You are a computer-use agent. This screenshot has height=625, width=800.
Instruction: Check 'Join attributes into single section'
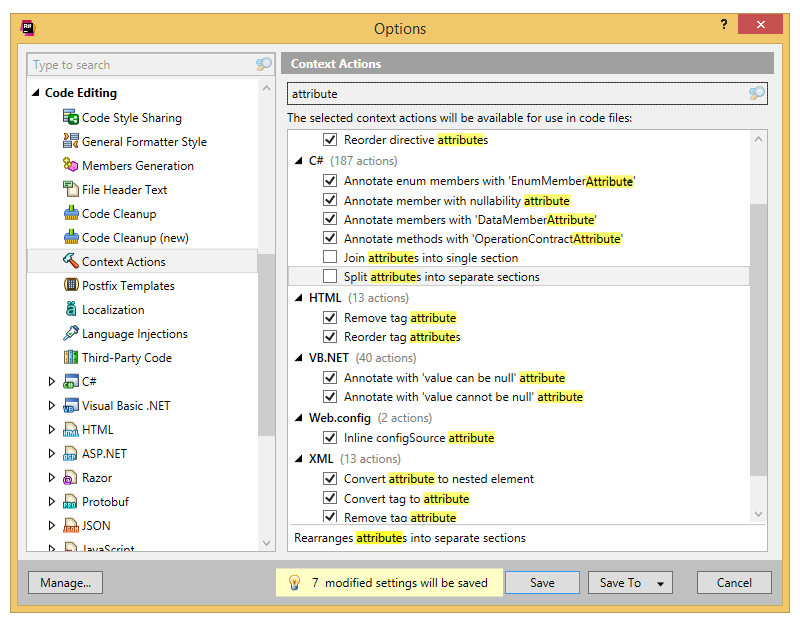pyautogui.click(x=330, y=258)
